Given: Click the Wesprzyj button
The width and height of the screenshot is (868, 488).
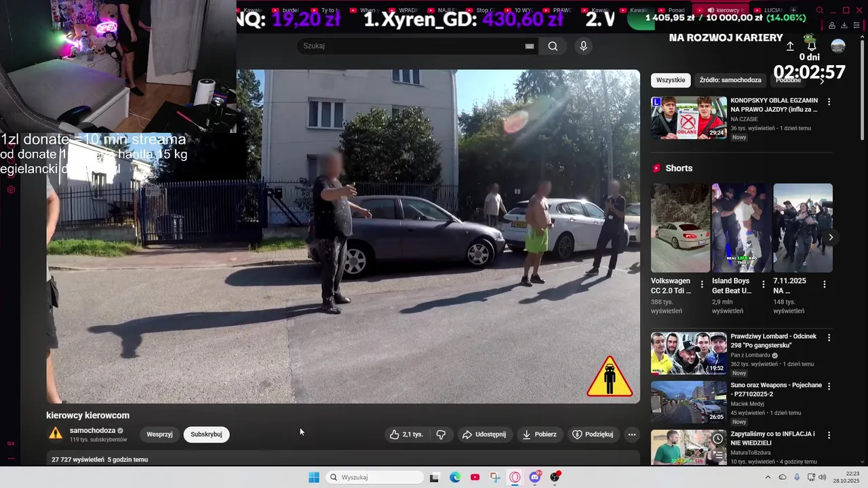Looking at the screenshot, I should (x=159, y=434).
